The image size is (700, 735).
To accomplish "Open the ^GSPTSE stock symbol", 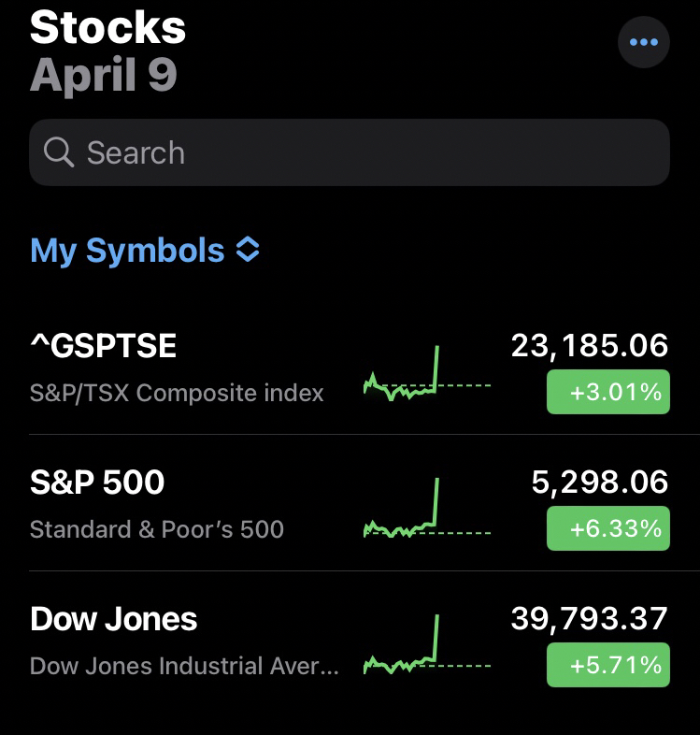I will pos(103,346).
